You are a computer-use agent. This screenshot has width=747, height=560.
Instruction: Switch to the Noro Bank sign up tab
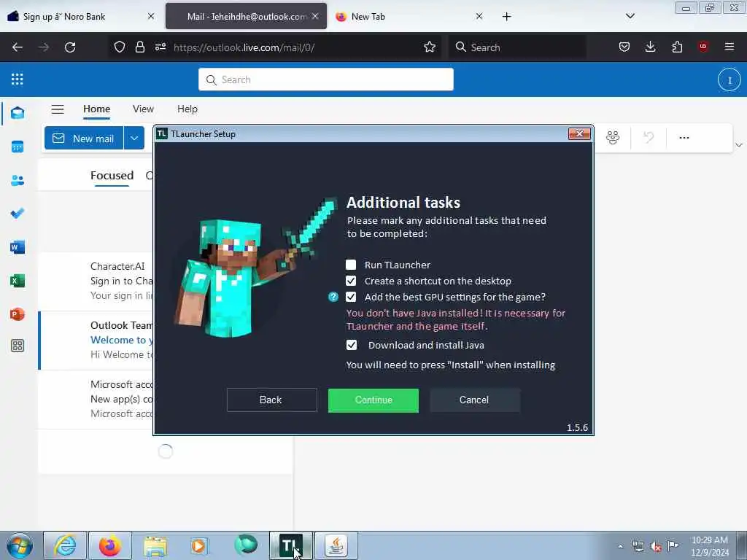pyautogui.click(x=81, y=17)
